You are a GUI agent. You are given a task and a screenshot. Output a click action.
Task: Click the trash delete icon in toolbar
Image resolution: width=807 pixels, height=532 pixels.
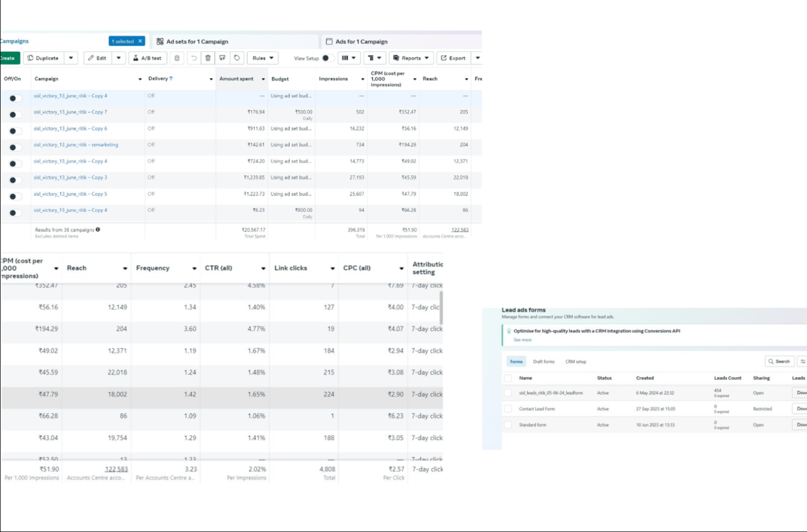tap(208, 58)
